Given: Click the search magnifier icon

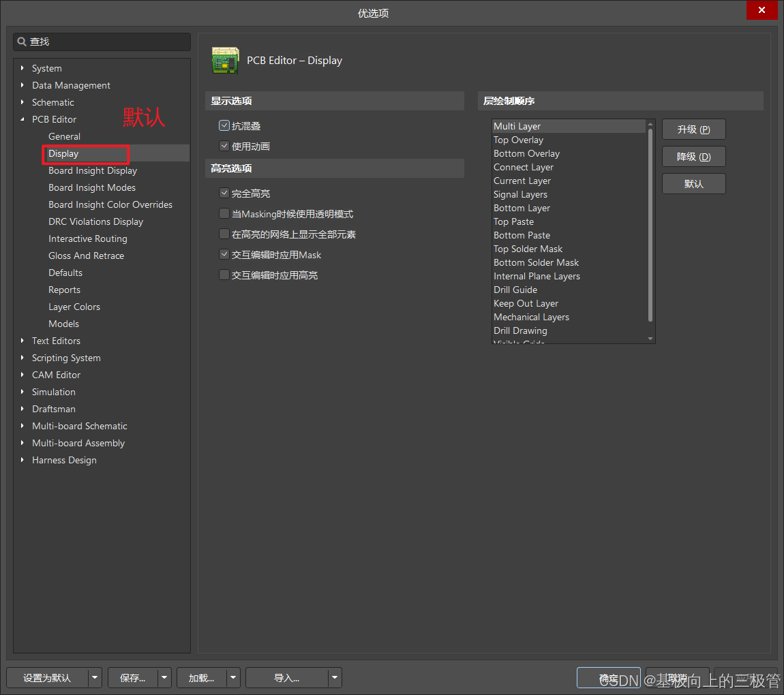Looking at the screenshot, I should [22, 42].
